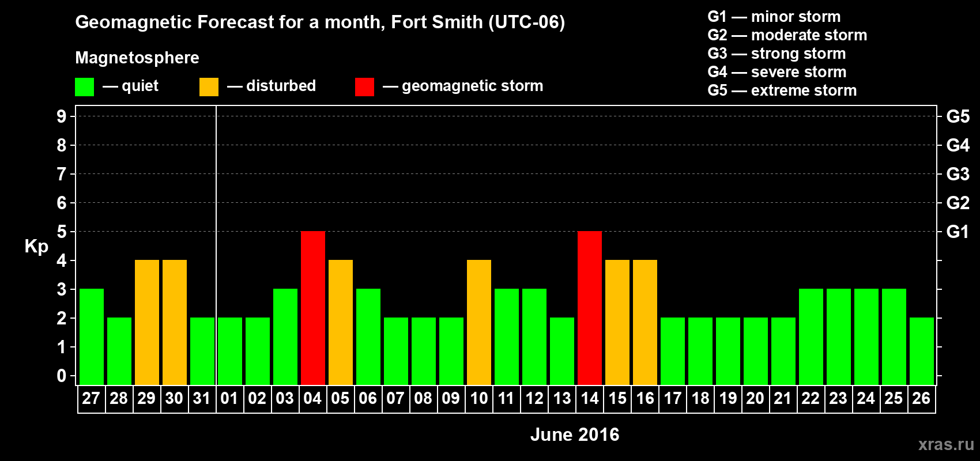Viewport: 980px width, 461px height.
Task: Click the green bar above date 26
Action: click(922, 351)
